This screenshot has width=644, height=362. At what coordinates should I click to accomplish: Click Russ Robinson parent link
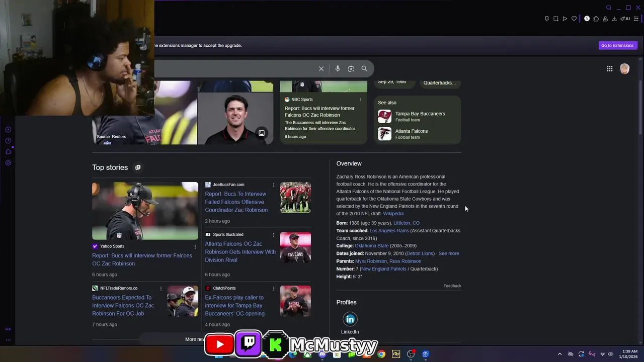pyautogui.click(x=406, y=261)
